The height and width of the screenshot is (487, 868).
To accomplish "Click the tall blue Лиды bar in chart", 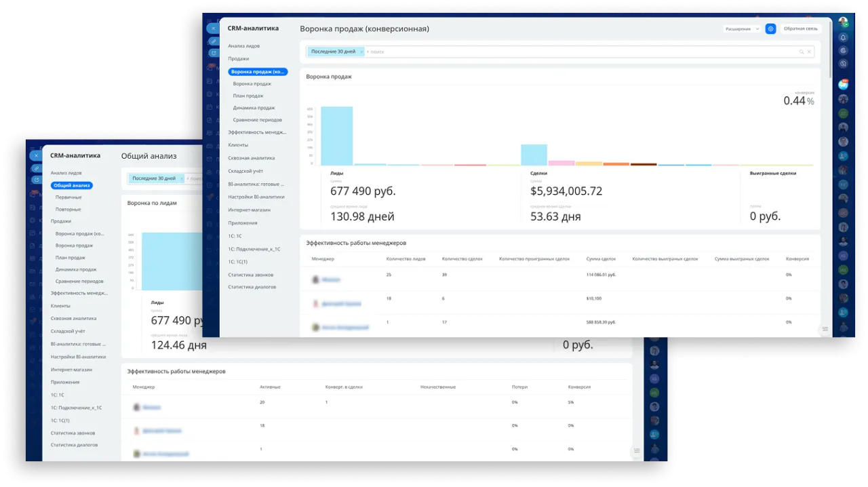I will (336, 136).
